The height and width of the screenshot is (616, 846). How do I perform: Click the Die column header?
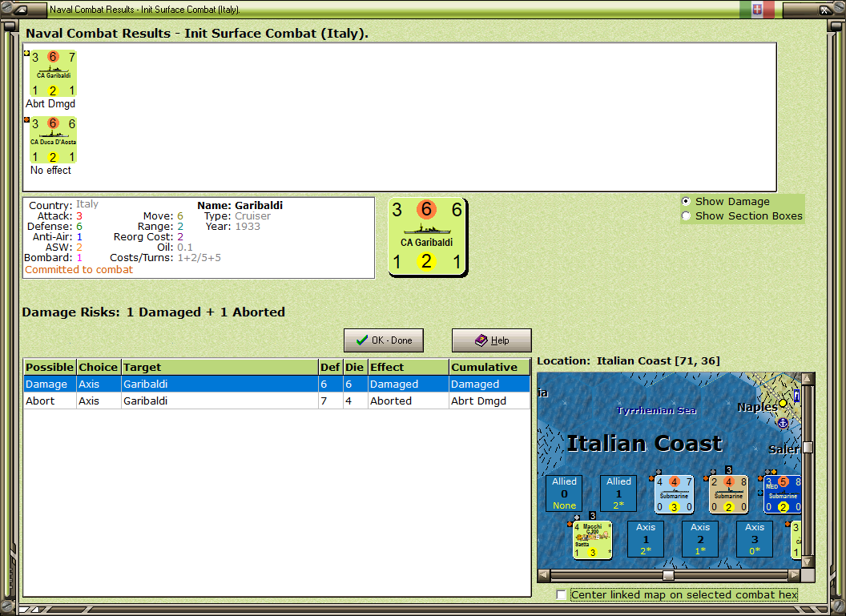(x=355, y=368)
